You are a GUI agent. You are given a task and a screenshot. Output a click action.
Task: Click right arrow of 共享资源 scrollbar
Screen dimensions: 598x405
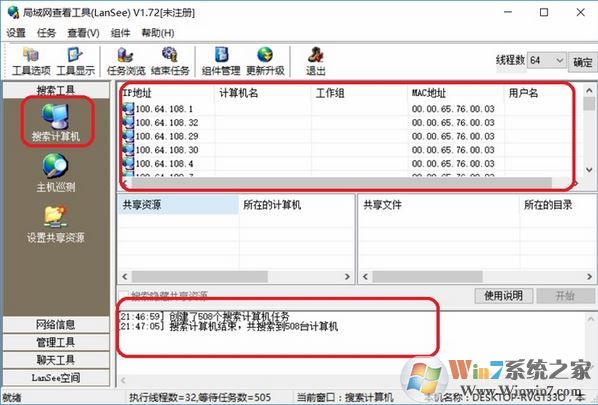tap(347, 276)
